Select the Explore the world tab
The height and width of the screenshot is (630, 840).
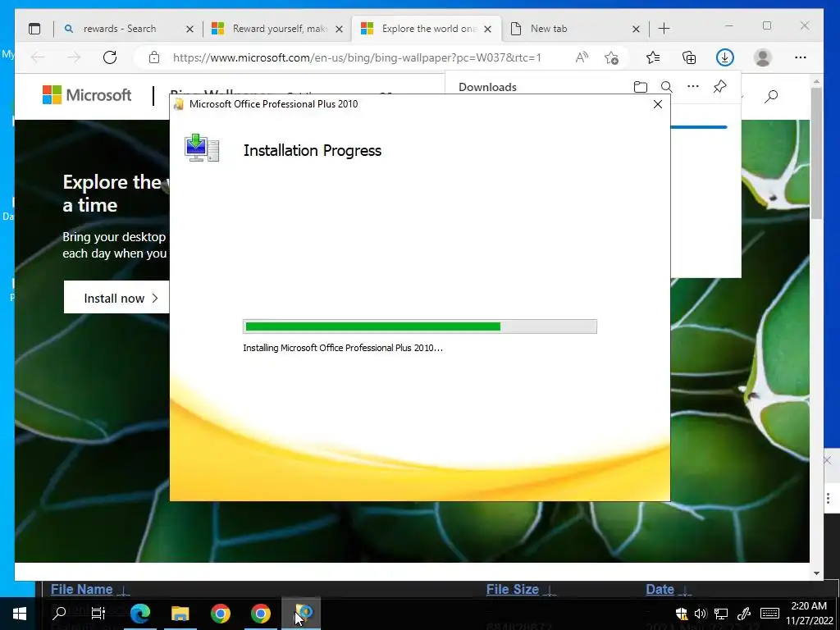click(427, 29)
